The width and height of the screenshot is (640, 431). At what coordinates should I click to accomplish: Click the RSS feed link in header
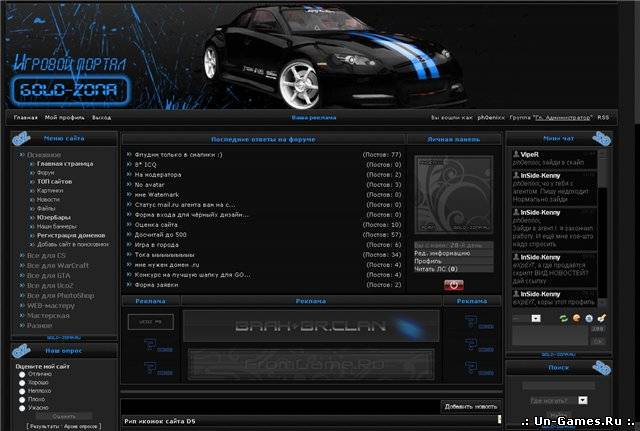pyautogui.click(x=603, y=117)
